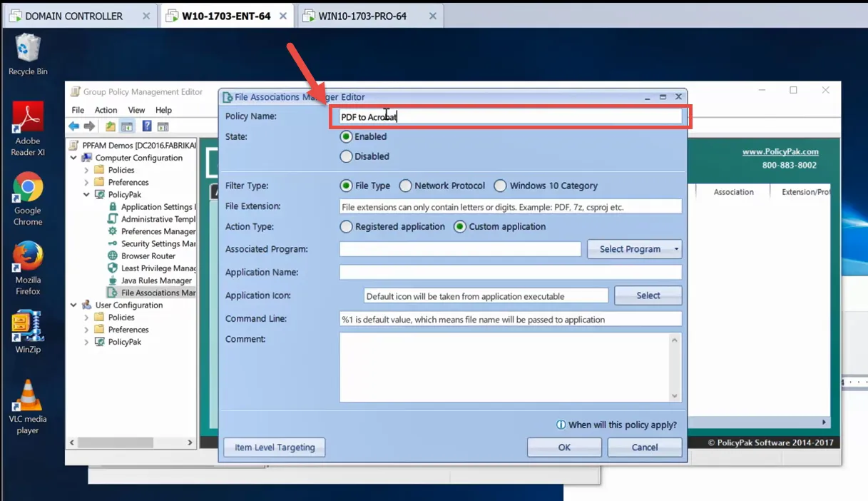Click the Cancel button
Image resolution: width=868 pixels, height=501 pixels.
pyautogui.click(x=645, y=447)
